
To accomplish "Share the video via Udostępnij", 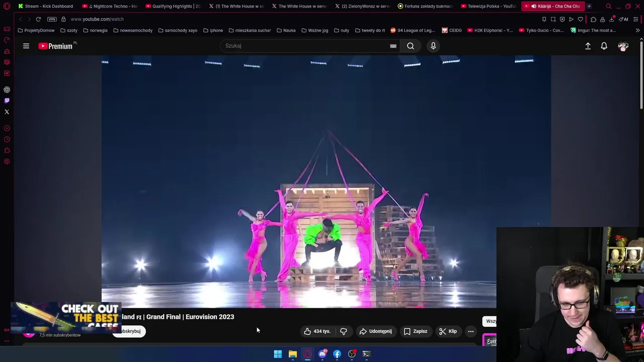I will tap(375, 331).
